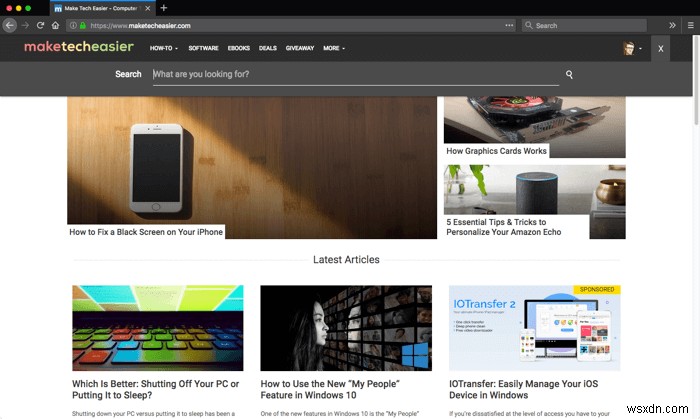Open the SOFTWARE section
Image resolution: width=700 pixels, height=419 pixels.
point(203,48)
